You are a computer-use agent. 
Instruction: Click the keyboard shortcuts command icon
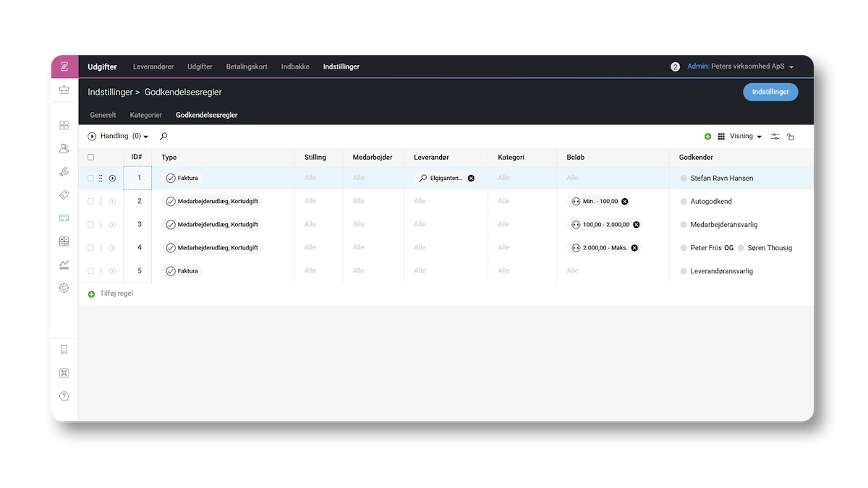[x=64, y=373]
